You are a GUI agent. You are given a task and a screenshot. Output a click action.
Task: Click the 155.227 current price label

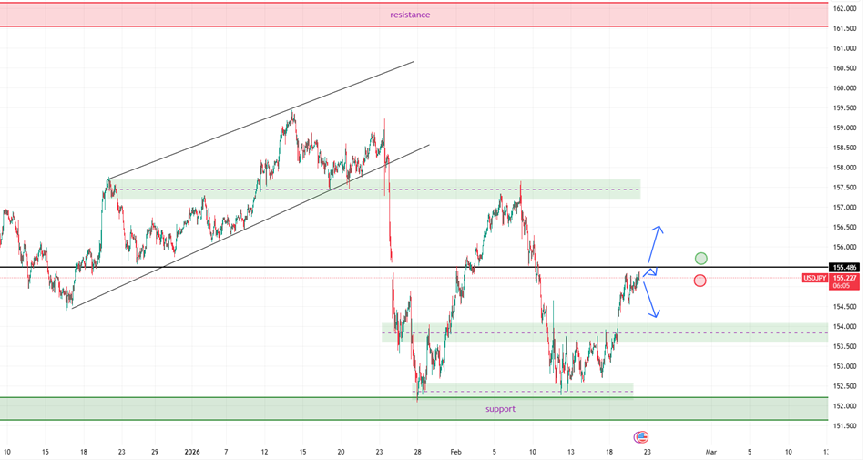(844, 278)
